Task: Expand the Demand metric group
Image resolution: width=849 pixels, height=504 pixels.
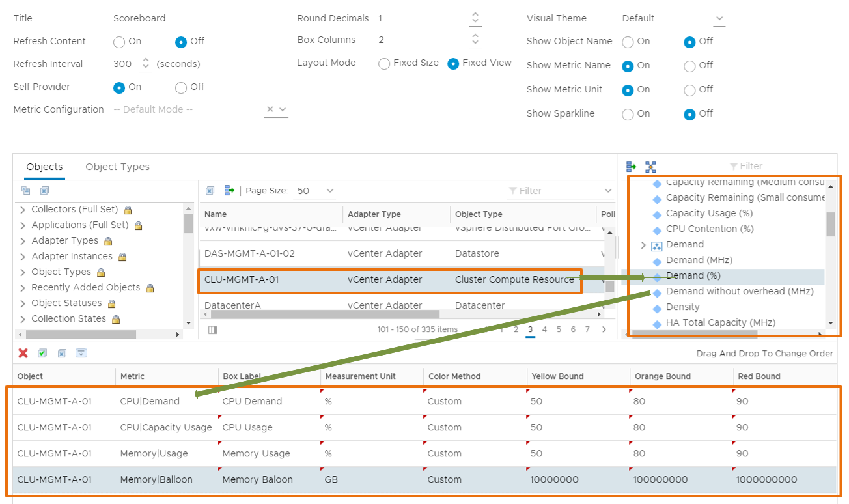Action: (x=643, y=245)
